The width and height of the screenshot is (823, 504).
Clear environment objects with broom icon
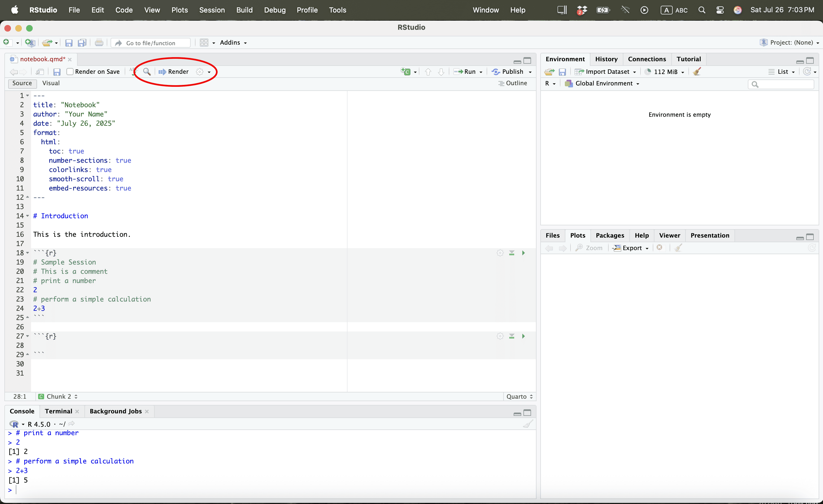tap(697, 72)
